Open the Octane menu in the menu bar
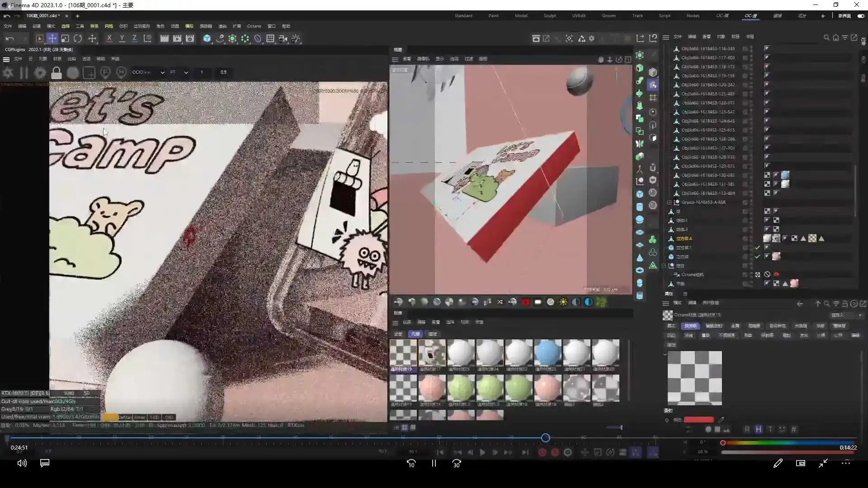 pos(254,26)
